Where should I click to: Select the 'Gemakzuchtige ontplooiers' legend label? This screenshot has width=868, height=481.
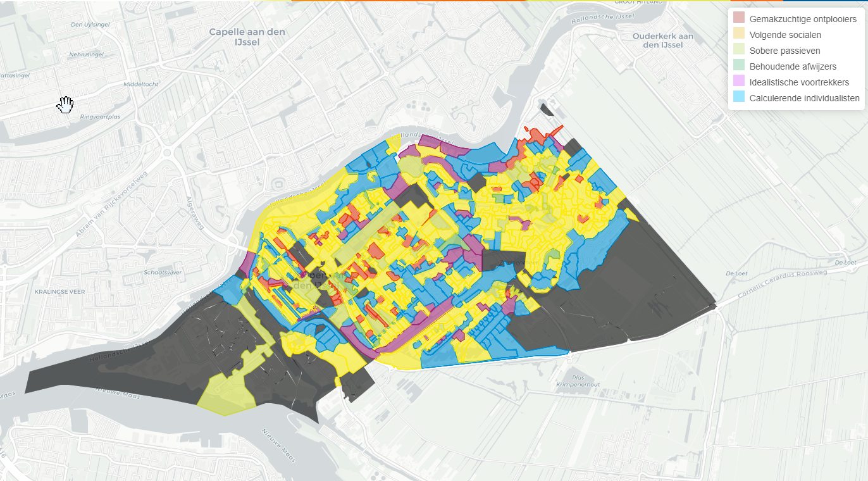pos(803,19)
